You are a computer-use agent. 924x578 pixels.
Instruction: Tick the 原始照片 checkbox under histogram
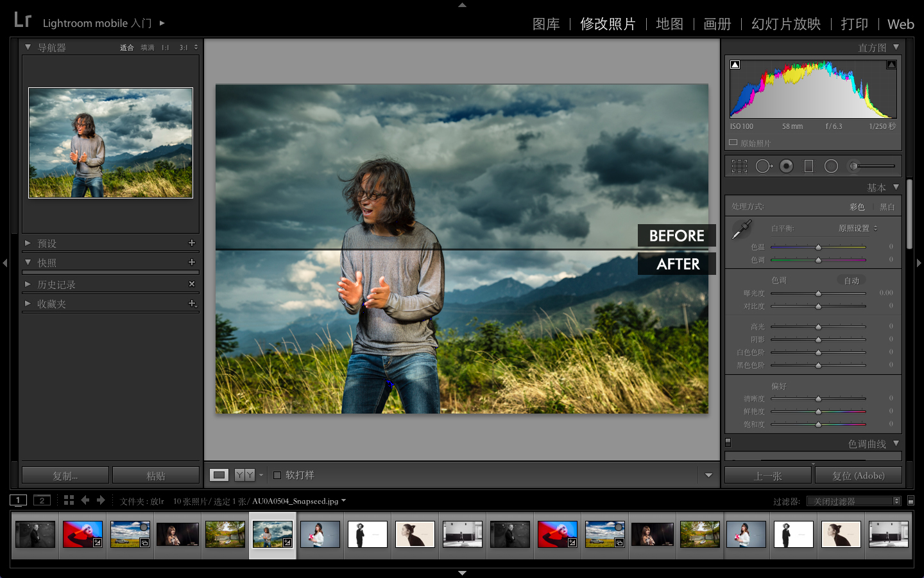point(733,143)
